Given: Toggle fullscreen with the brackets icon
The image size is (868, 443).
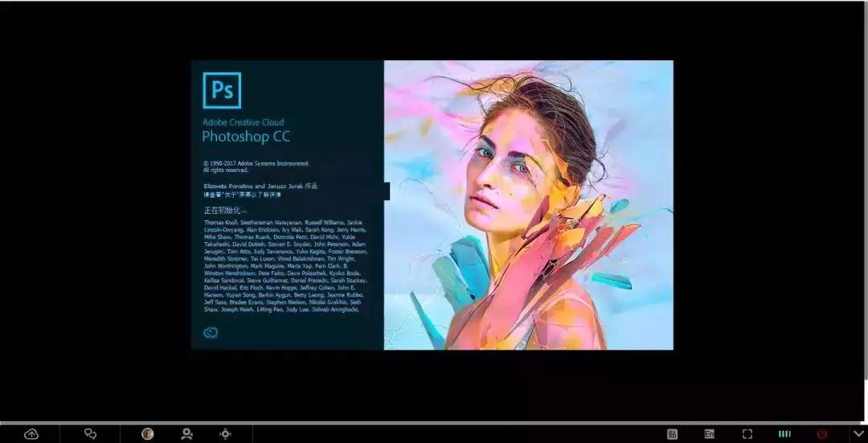Looking at the screenshot, I should tap(747, 434).
